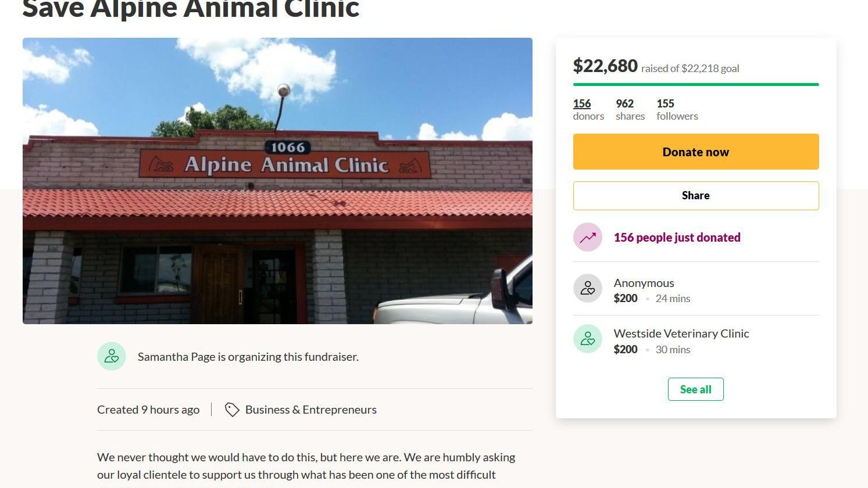
Task: Click the trending arrow icon beside donation count
Action: [588, 237]
